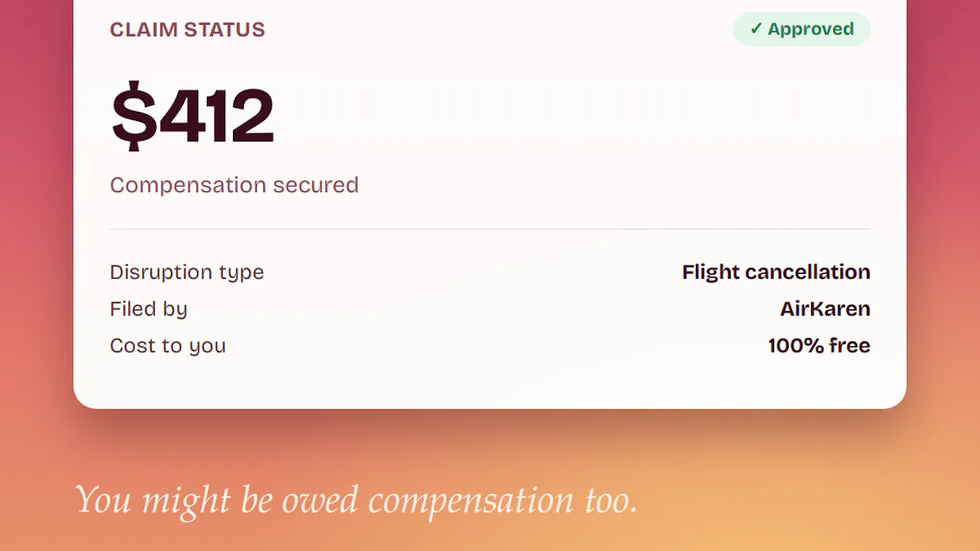This screenshot has height=551, width=980.
Task: Select the Cost to you label
Action: [x=167, y=346]
